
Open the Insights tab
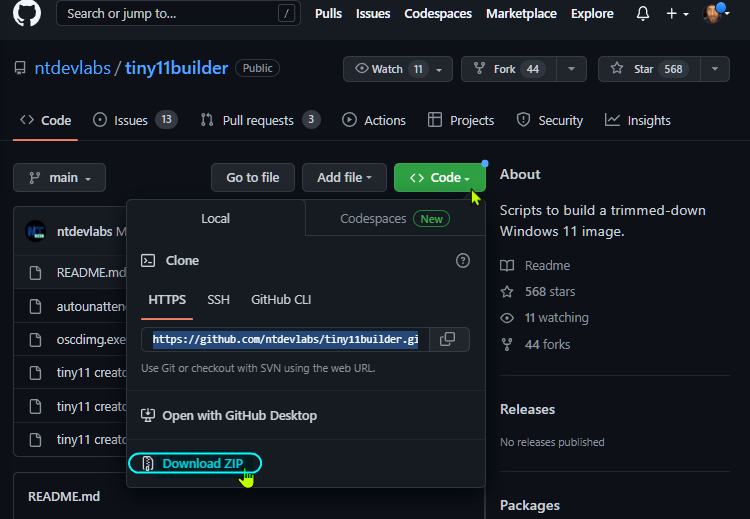[638, 121]
